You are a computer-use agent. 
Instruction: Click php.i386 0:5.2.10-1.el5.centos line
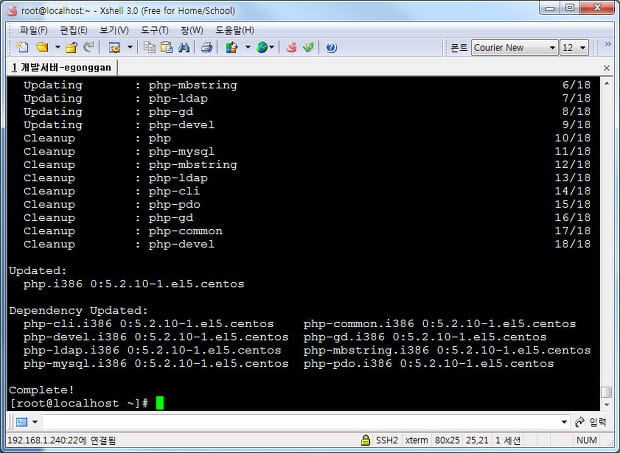click(134, 284)
